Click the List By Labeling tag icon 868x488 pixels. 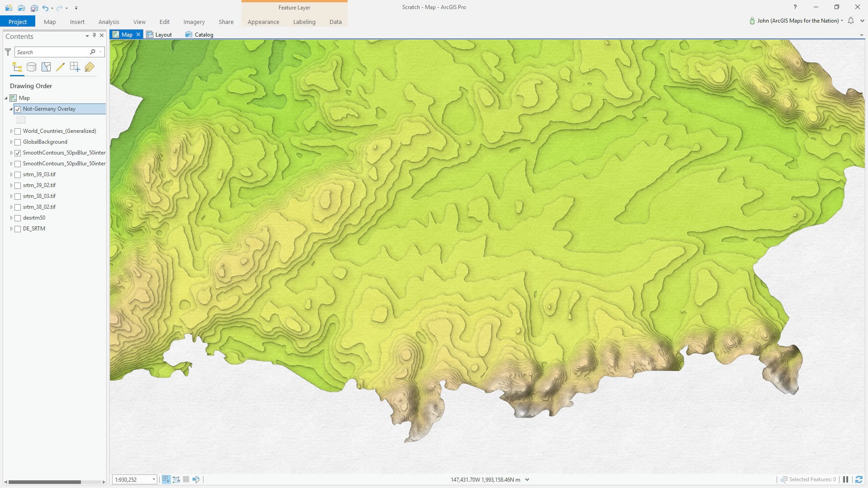[90, 67]
